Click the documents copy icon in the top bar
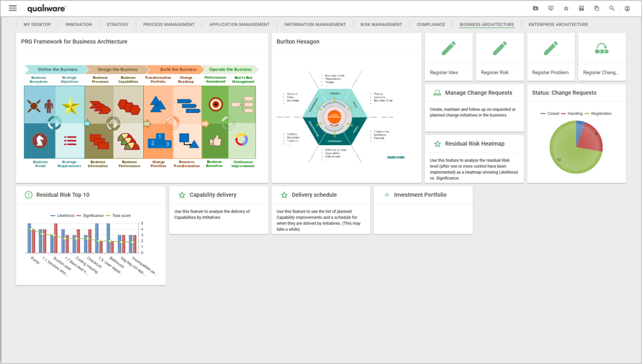Image resolution: width=642 pixels, height=364 pixels. point(596,8)
